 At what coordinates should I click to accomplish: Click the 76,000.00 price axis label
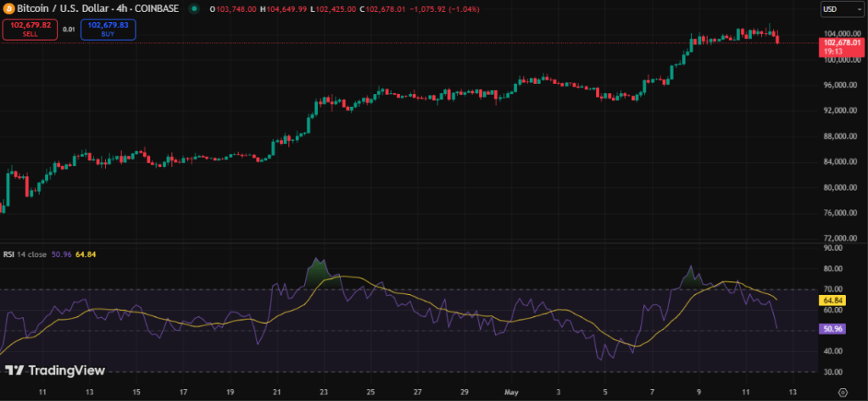pyautogui.click(x=841, y=213)
